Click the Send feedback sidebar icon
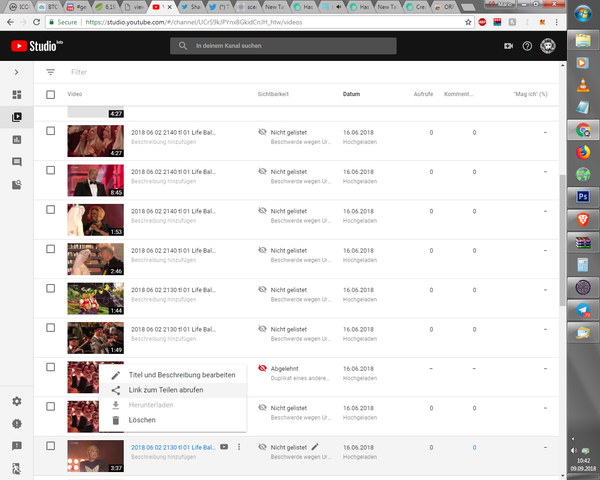Screen dimensions: 600x480 pyautogui.click(x=17, y=446)
